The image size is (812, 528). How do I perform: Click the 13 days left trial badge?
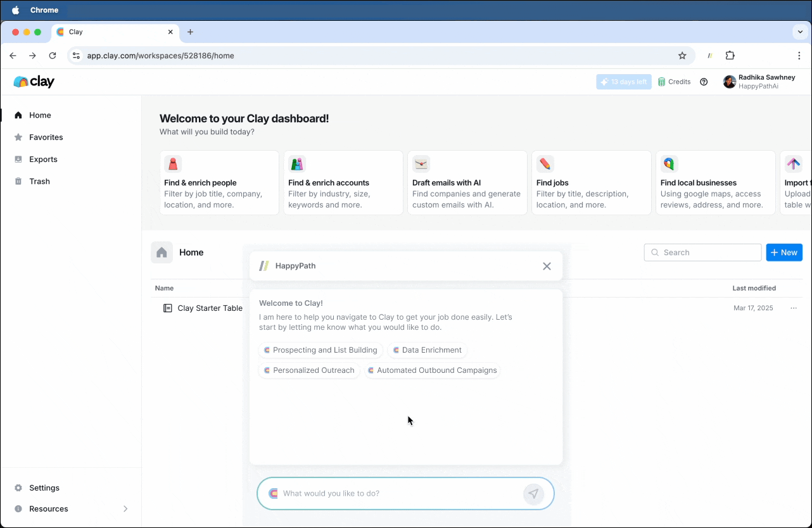tap(624, 82)
